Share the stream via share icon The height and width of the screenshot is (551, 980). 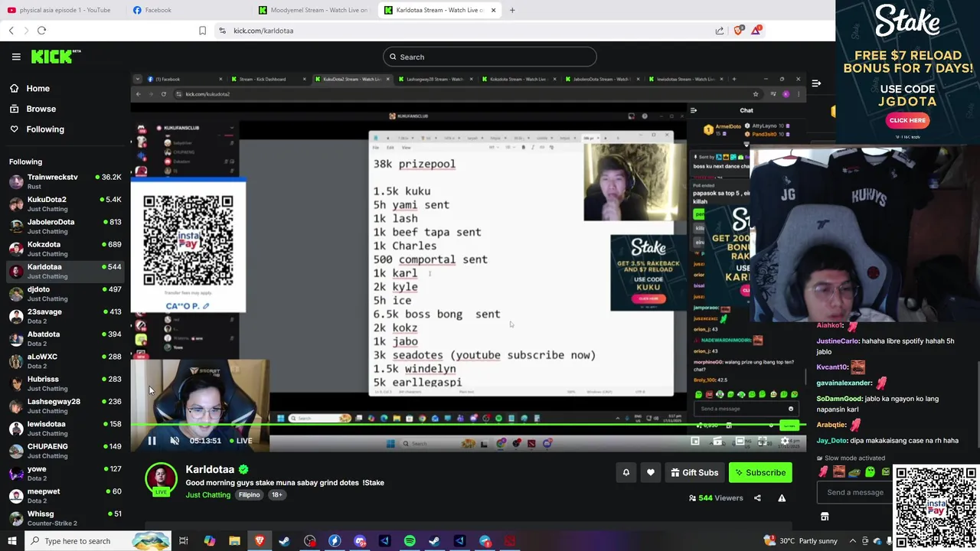757,498
